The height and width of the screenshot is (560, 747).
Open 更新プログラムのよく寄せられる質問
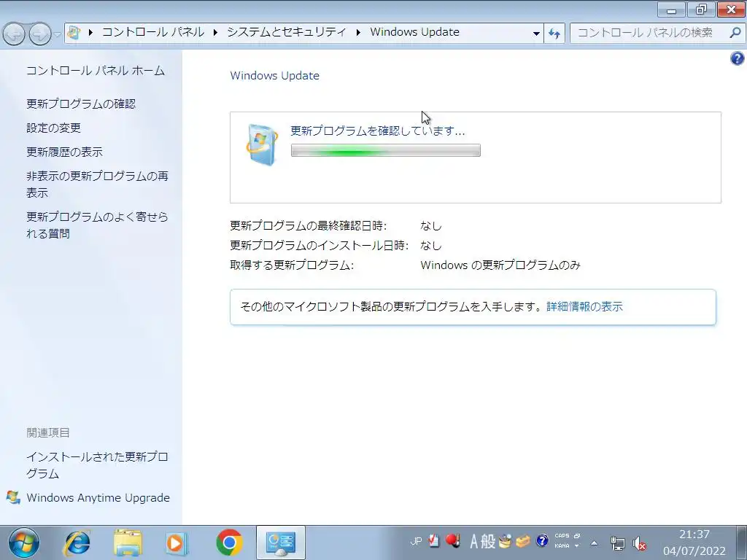(x=97, y=225)
